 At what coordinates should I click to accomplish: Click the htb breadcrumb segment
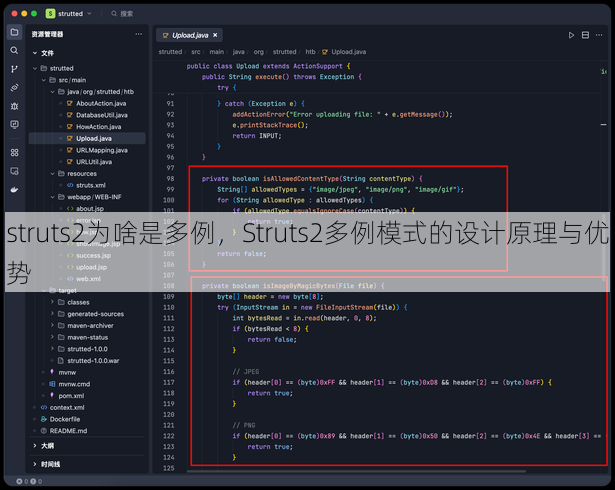coord(310,52)
